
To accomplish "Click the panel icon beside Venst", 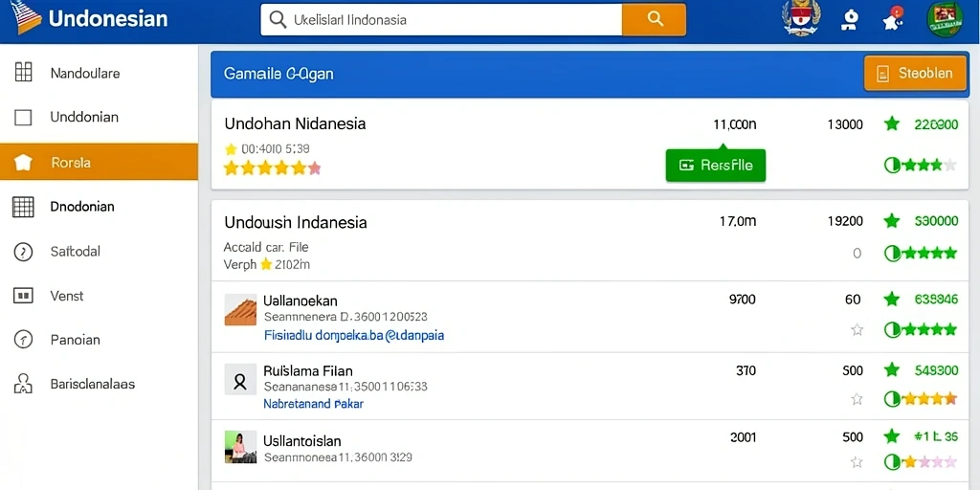I will coord(23,296).
